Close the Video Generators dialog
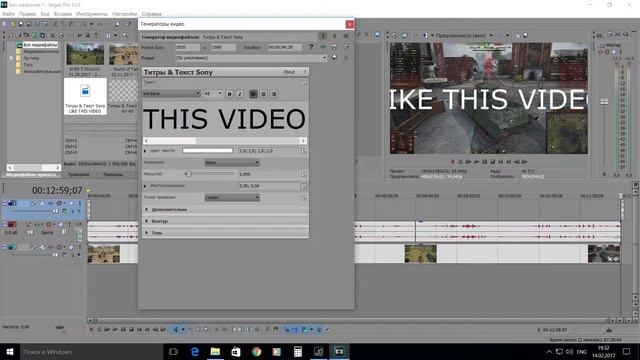This screenshot has height=360, width=640. pyautogui.click(x=350, y=24)
